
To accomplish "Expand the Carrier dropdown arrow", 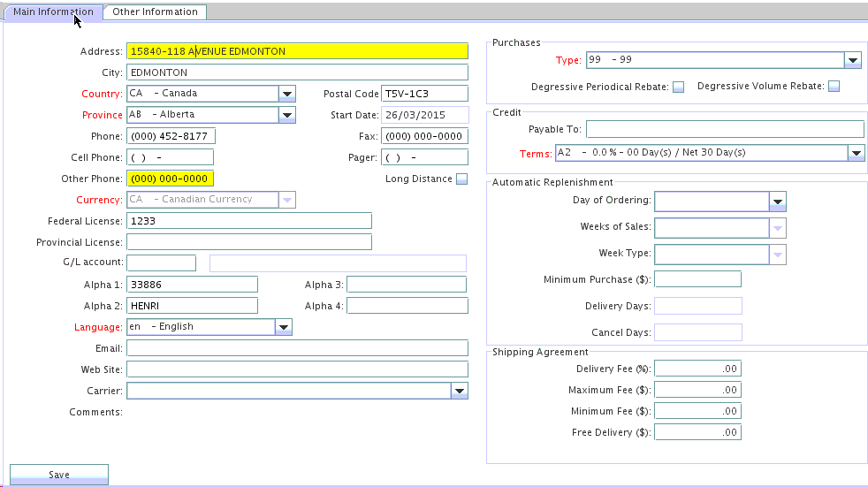I will click(459, 391).
